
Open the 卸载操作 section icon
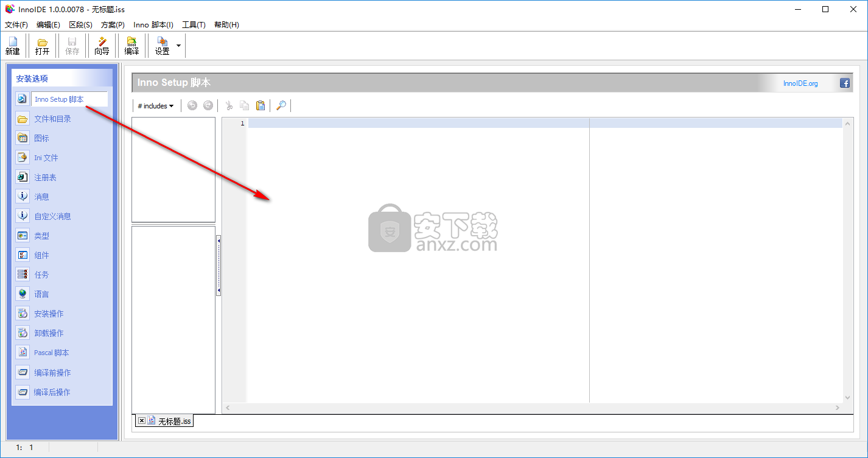point(23,333)
